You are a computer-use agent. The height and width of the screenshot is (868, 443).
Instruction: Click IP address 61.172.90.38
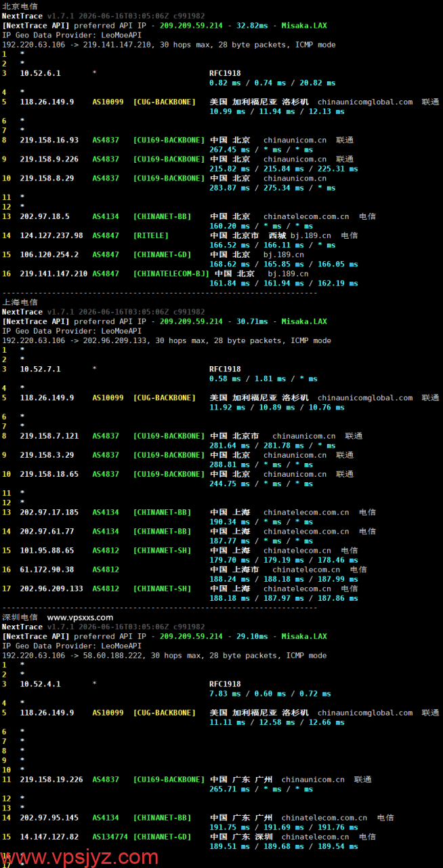click(x=47, y=570)
